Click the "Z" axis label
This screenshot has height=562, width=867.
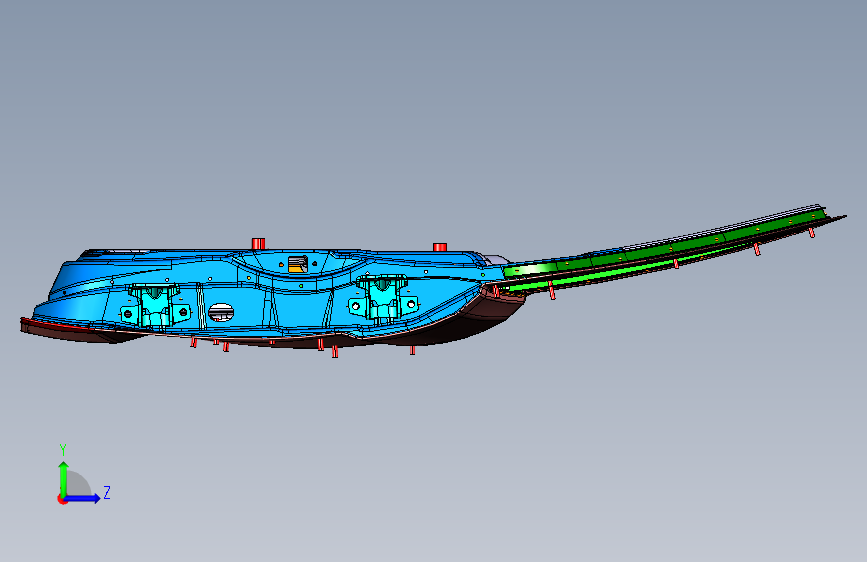tap(107, 492)
